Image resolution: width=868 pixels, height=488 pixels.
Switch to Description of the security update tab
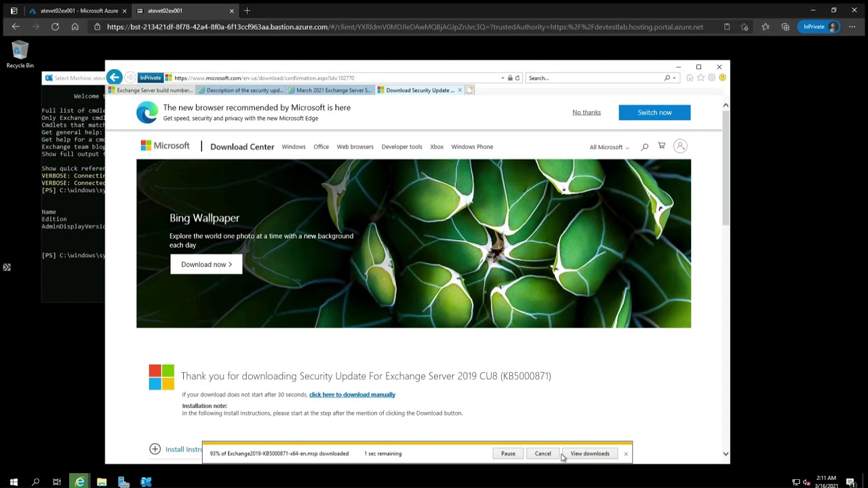tap(241, 90)
